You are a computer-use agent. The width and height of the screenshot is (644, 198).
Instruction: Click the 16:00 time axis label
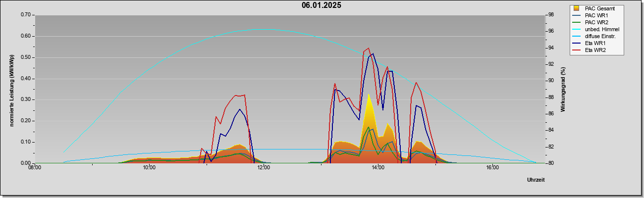tap(492, 167)
